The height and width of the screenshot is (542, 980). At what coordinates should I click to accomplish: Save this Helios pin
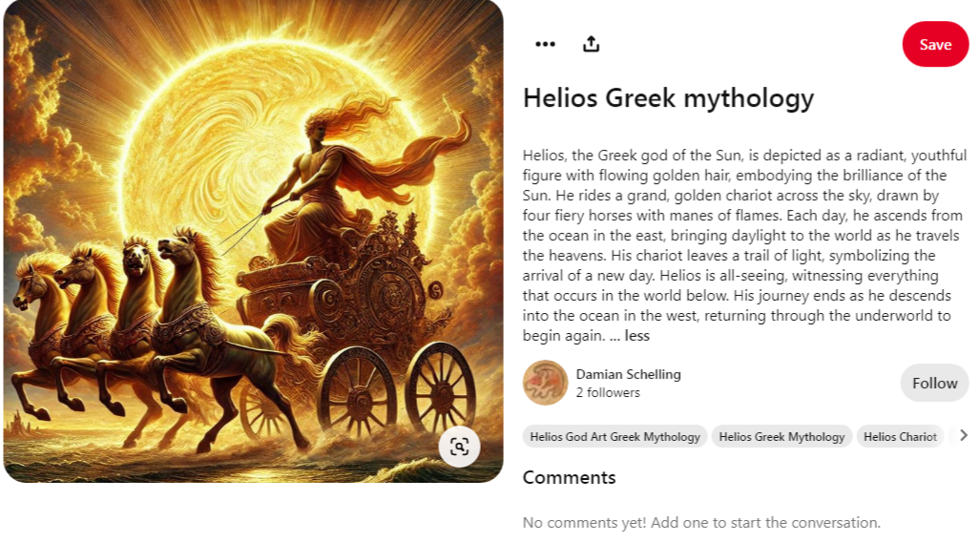click(x=935, y=45)
